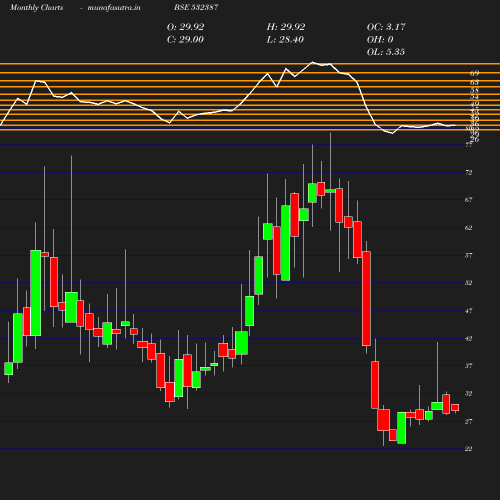Click the open value O: 29.92
Viewport: 500px width, 500px height.
[185, 27]
